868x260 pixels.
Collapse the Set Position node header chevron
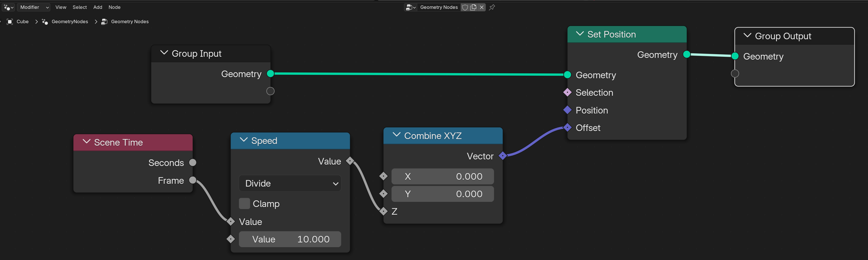pos(580,34)
